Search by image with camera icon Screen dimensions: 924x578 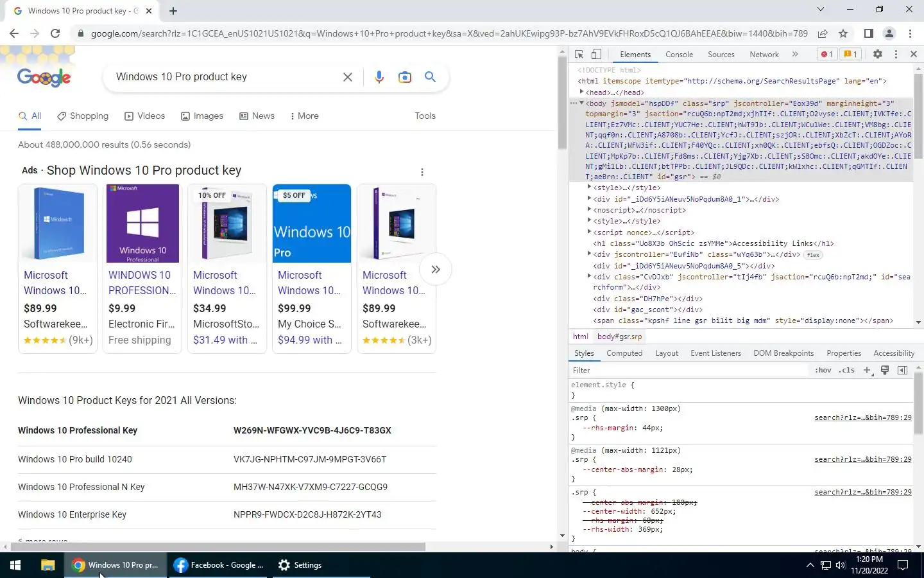405,77
